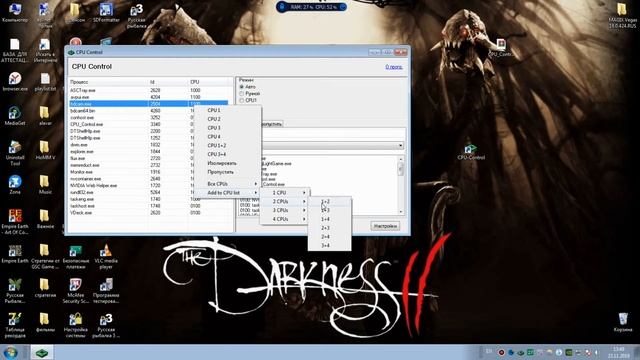Open the Uninstall Tool shortcut

pyautogui.click(x=15, y=153)
